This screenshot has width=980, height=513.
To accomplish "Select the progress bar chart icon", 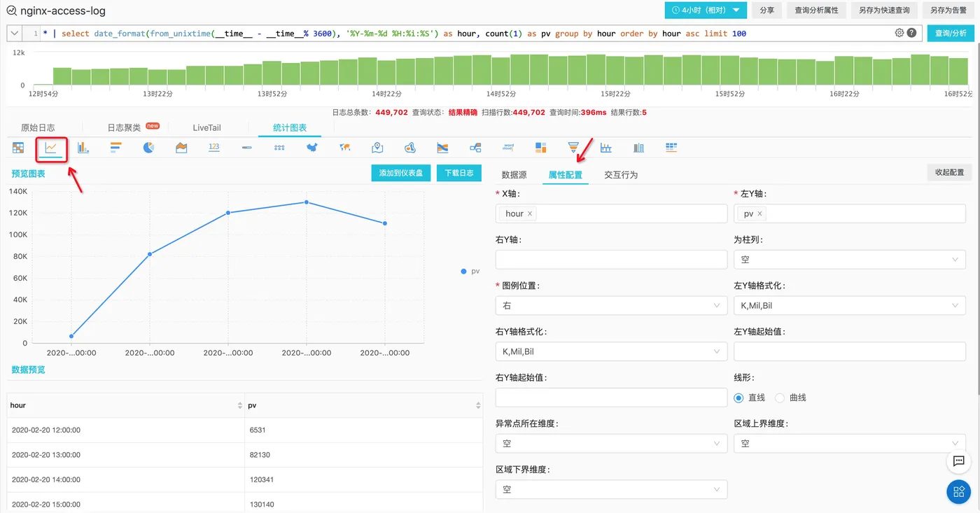I will pos(246,148).
